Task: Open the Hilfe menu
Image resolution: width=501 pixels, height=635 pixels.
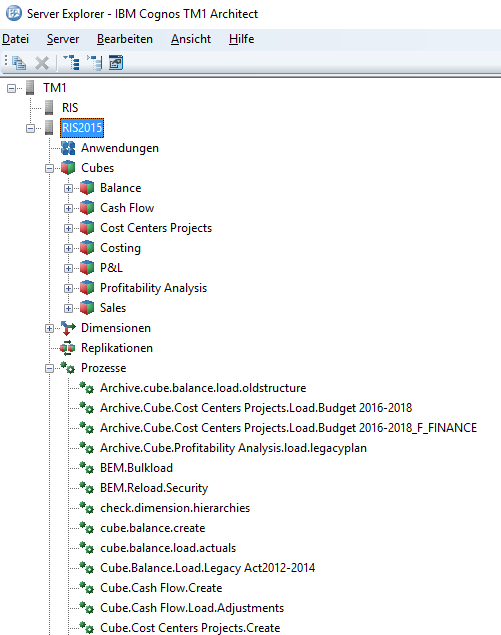Action: tap(241, 39)
